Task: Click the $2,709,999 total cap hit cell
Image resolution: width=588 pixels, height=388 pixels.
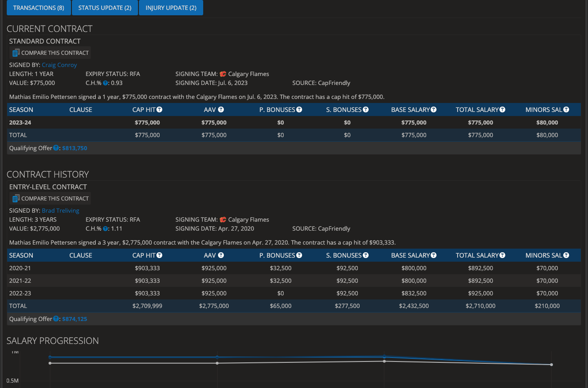Action: pos(147,306)
